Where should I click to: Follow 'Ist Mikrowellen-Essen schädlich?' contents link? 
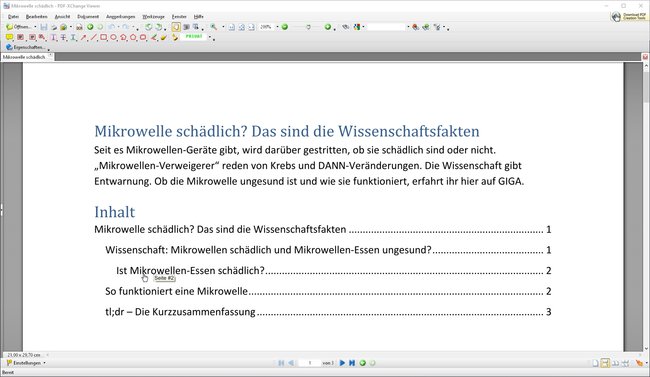point(190,270)
